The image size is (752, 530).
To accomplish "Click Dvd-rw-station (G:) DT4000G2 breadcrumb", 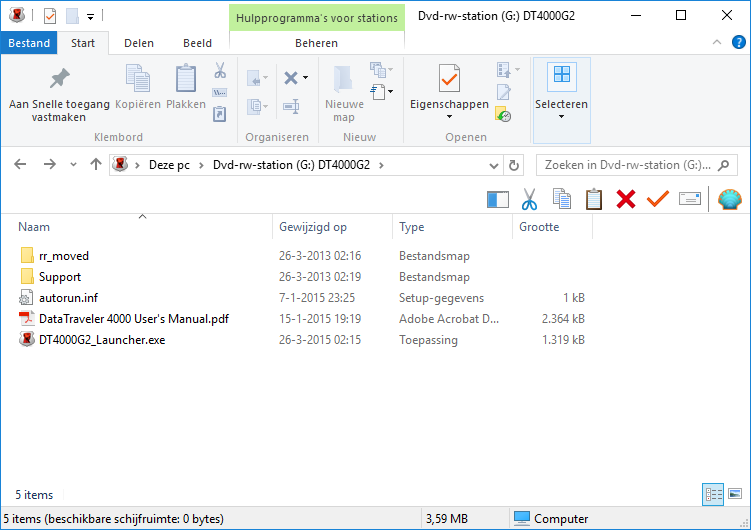I will [x=292, y=165].
